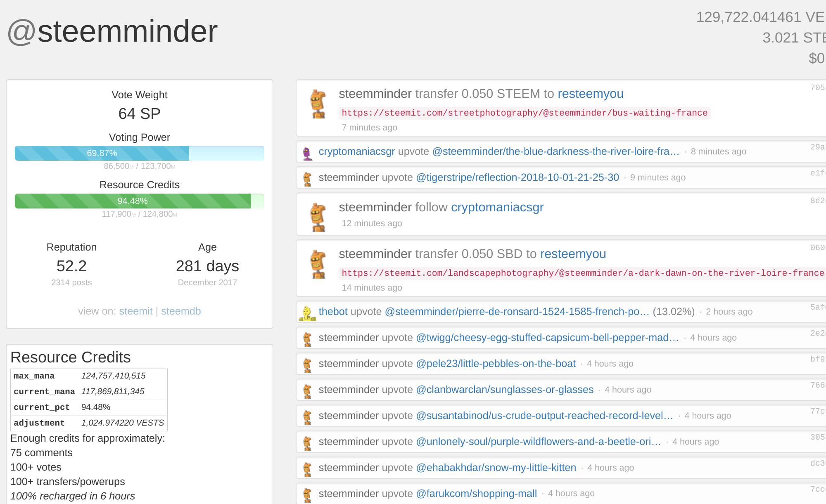Click avatar next to unlonely-soul wildflowers upvote

click(x=307, y=444)
